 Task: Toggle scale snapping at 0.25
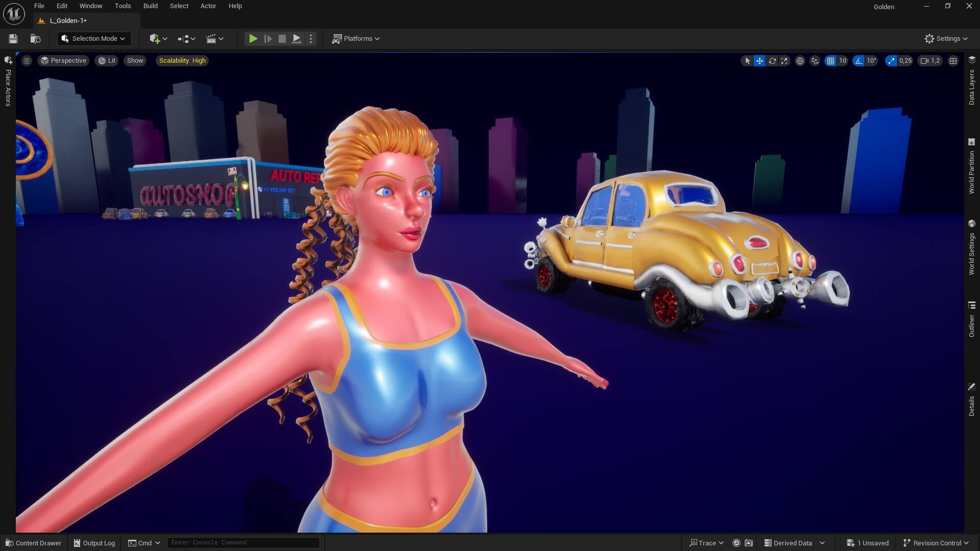[892, 61]
